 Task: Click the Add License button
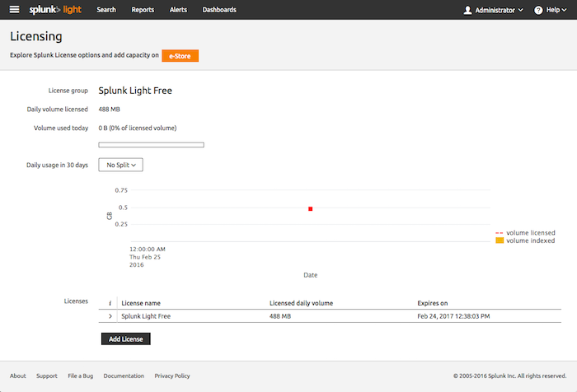[126, 339]
